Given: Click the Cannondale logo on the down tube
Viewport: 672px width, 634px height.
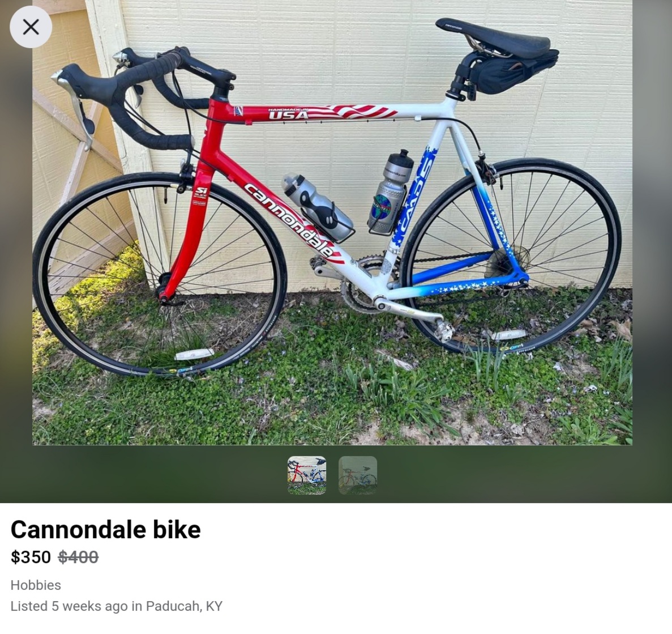Looking at the screenshot, I should (x=288, y=220).
